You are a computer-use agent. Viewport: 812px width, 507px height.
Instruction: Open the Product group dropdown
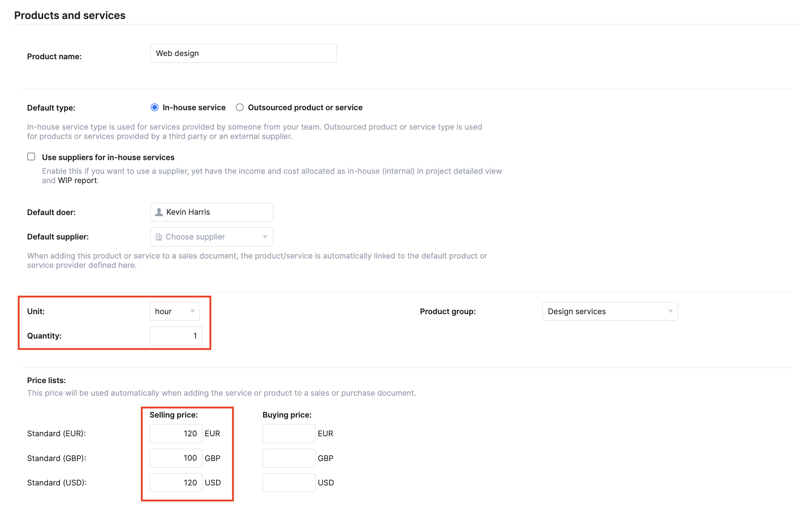pyautogui.click(x=610, y=311)
